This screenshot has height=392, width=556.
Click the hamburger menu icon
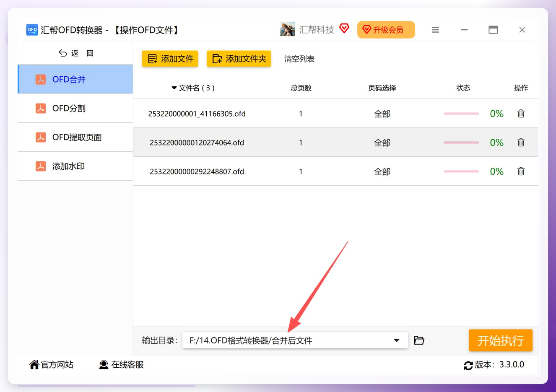(x=435, y=30)
